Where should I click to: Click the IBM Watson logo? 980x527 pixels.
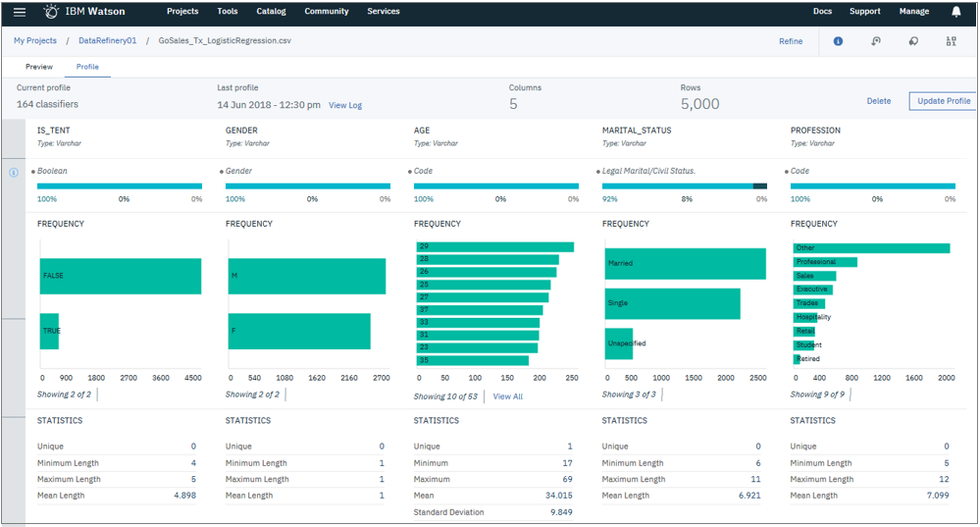point(84,11)
